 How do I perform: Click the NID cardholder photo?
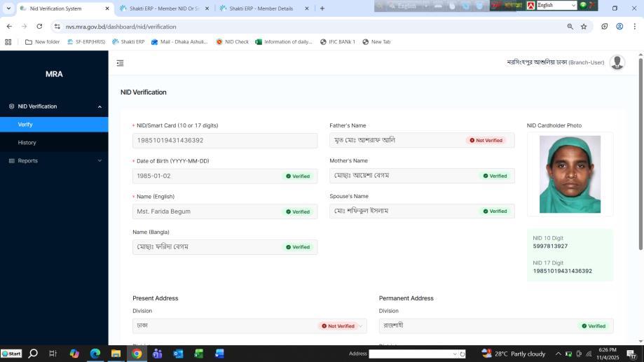click(570, 174)
